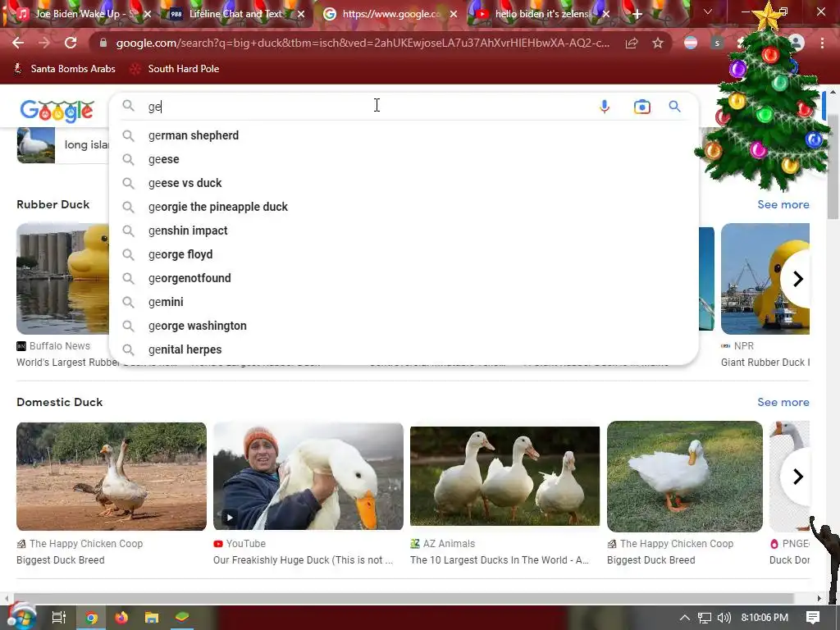840x630 pixels.
Task: Click the horizontal page scrollbar
Action: tap(404, 598)
